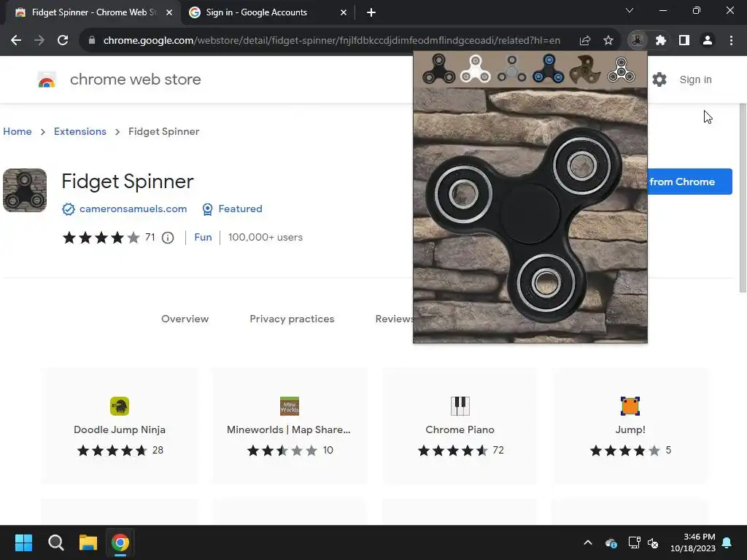747x560 pixels.
Task: Close the Sign in - Google Accounts tab
Action: 344,12
